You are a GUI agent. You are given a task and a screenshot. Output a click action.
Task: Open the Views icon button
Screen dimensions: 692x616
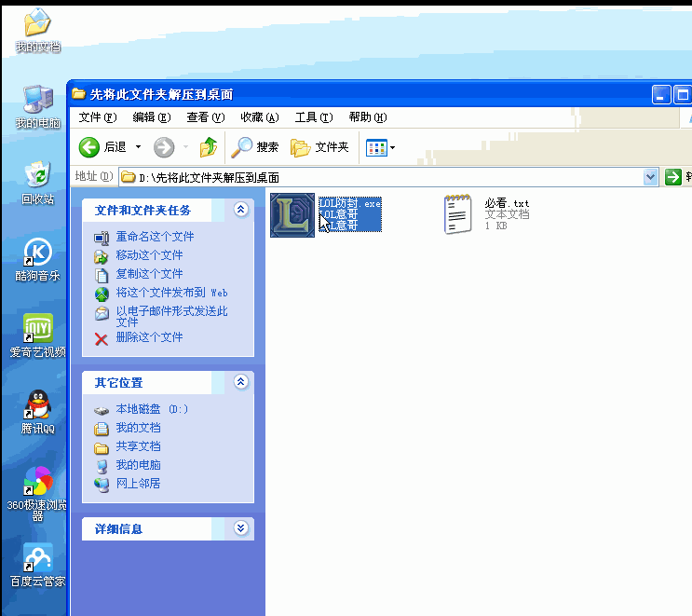coord(376,147)
